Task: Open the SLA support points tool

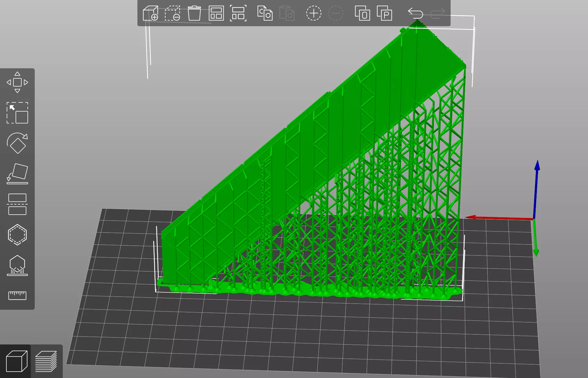Action: click(17, 265)
